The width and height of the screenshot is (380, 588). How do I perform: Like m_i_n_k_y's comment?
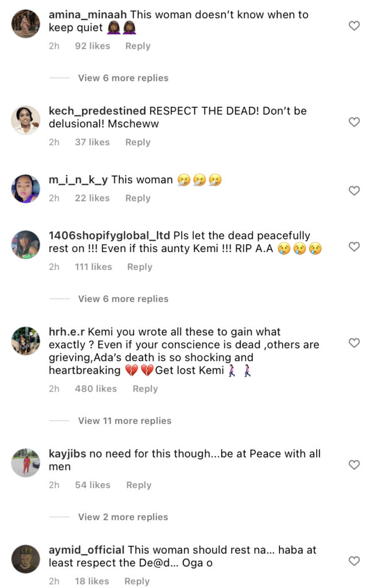point(355,191)
